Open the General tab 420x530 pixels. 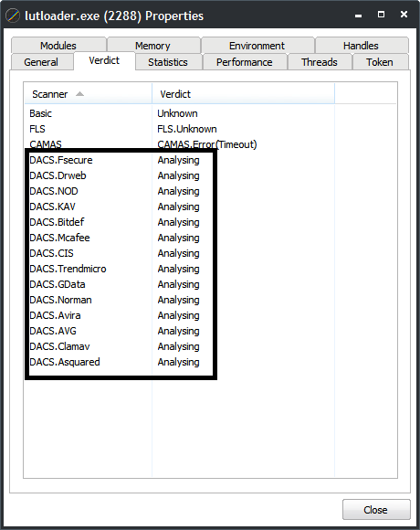(41, 62)
